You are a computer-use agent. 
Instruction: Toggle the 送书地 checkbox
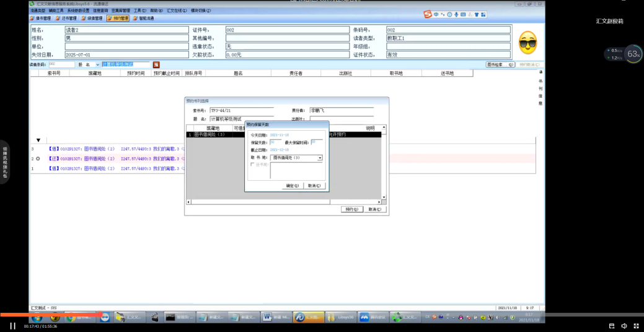[252, 165]
